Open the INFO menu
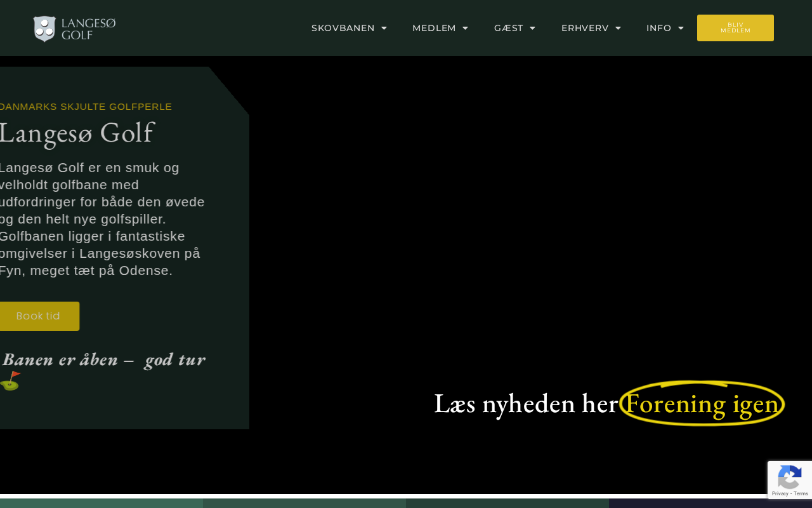The image size is (812, 508). click(658, 28)
